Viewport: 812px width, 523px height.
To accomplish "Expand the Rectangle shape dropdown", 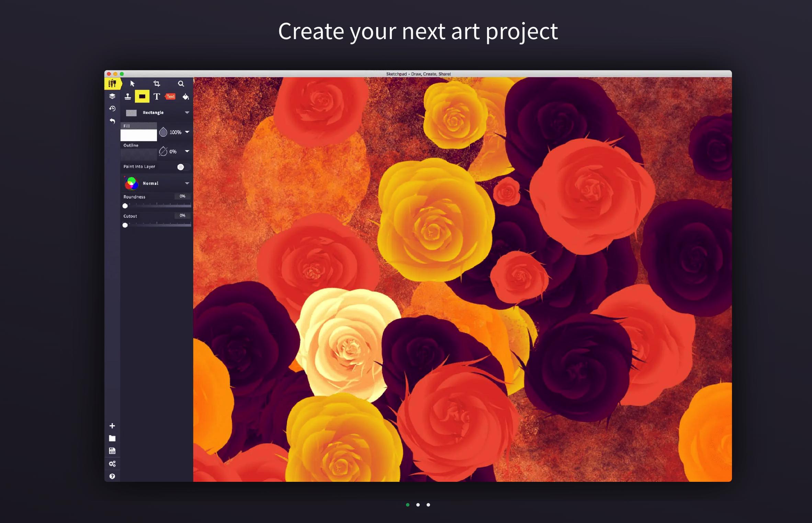I will point(187,113).
